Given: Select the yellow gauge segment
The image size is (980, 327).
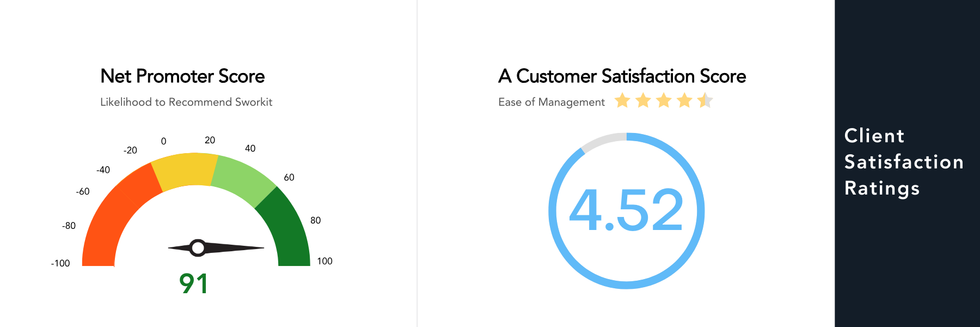Looking at the screenshot, I should tap(185, 171).
